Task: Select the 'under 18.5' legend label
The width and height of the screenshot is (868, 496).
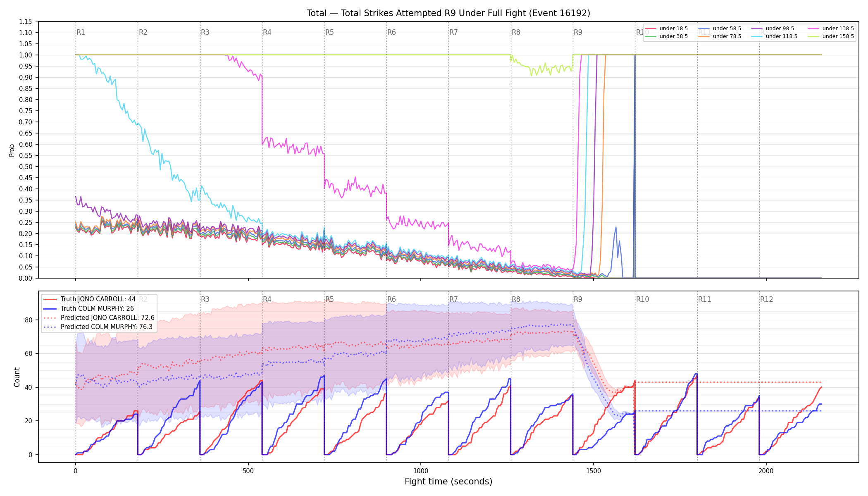Action: (x=674, y=29)
